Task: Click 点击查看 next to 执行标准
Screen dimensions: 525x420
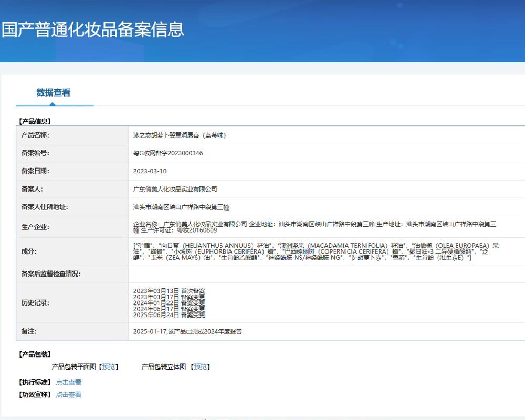Action: pos(69,382)
